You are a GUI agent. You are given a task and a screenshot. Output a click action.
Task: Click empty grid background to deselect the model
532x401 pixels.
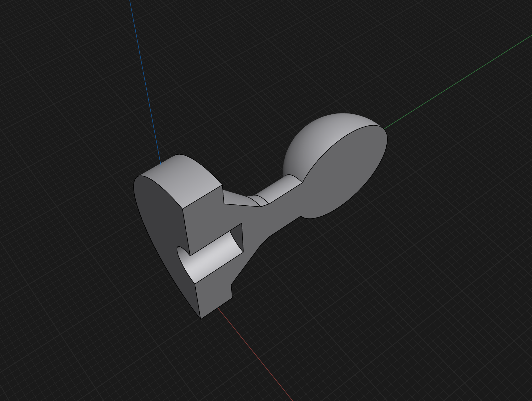coord(406,313)
